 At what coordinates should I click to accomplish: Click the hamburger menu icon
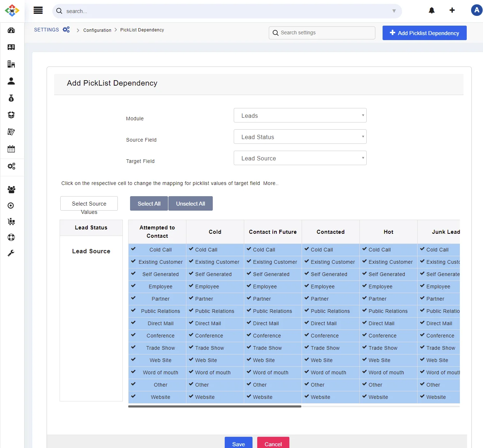tap(38, 10)
